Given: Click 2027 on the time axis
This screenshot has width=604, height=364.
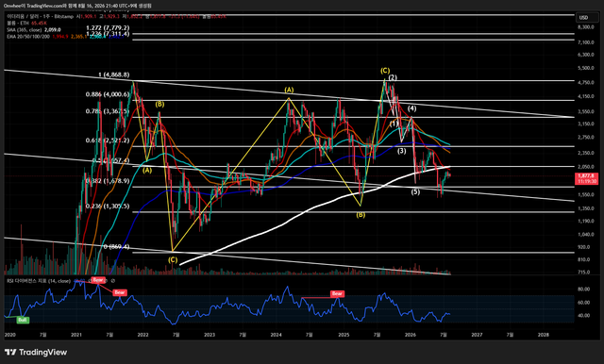Looking at the screenshot, I should (477, 335).
